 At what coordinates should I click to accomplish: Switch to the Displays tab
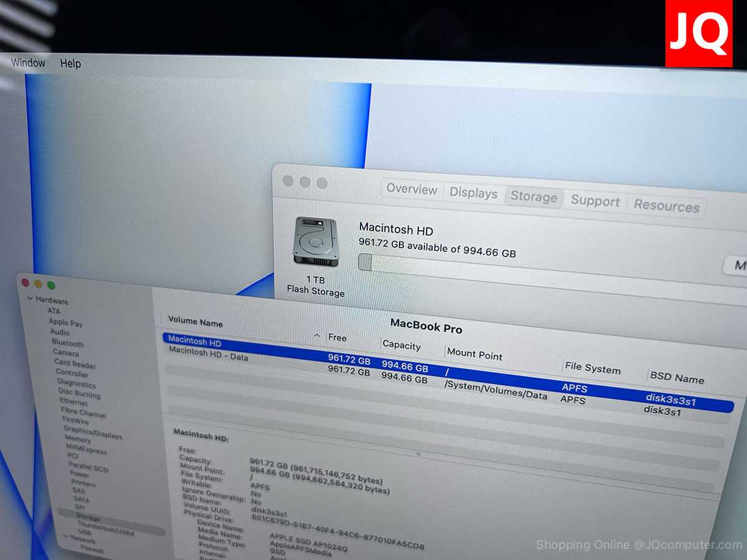click(x=474, y=193)
